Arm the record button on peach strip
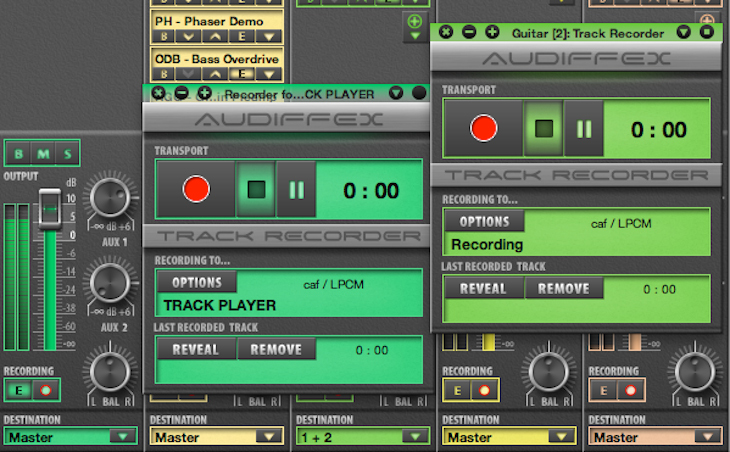The width and height of the screenshot is (730, 452). point(631,390)
